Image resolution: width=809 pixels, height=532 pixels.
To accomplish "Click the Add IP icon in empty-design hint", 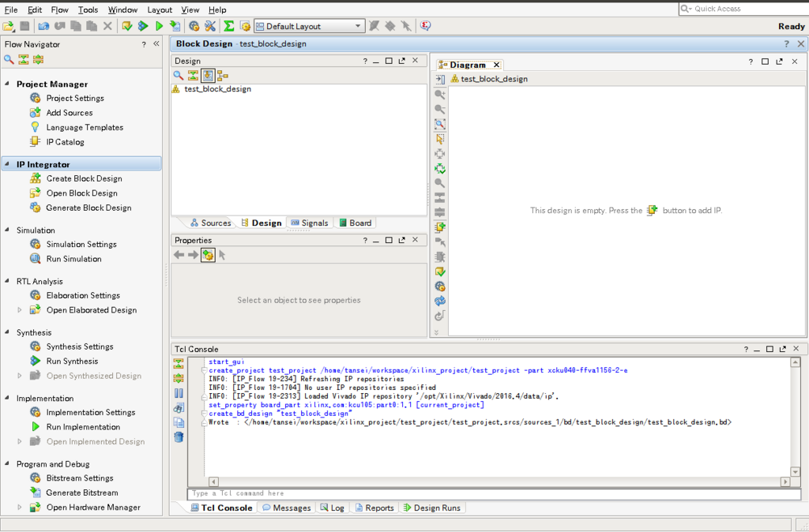I will (652, 210).
